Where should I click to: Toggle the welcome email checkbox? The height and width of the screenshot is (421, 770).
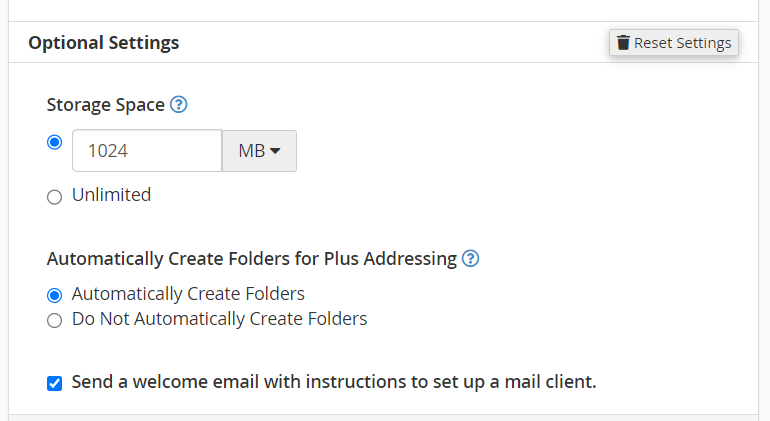tap(55, 383)
